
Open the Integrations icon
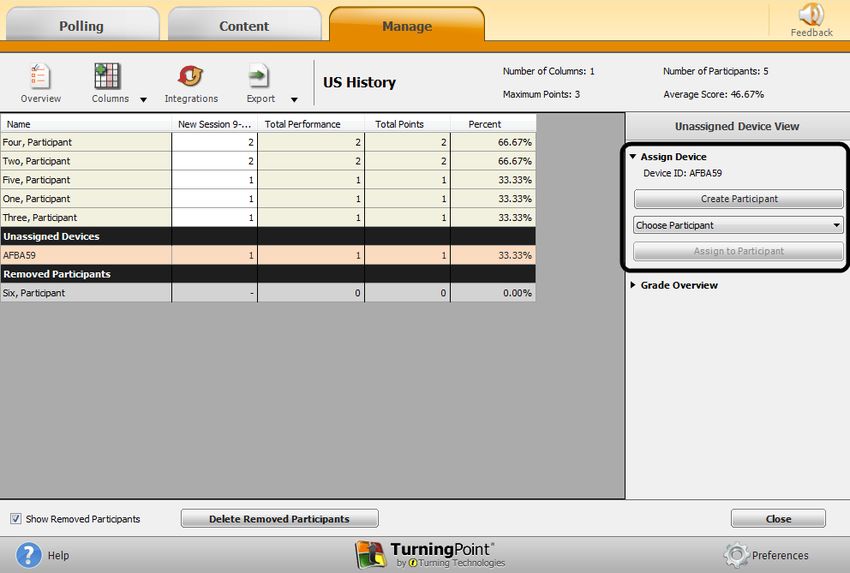tap(190, 76)
